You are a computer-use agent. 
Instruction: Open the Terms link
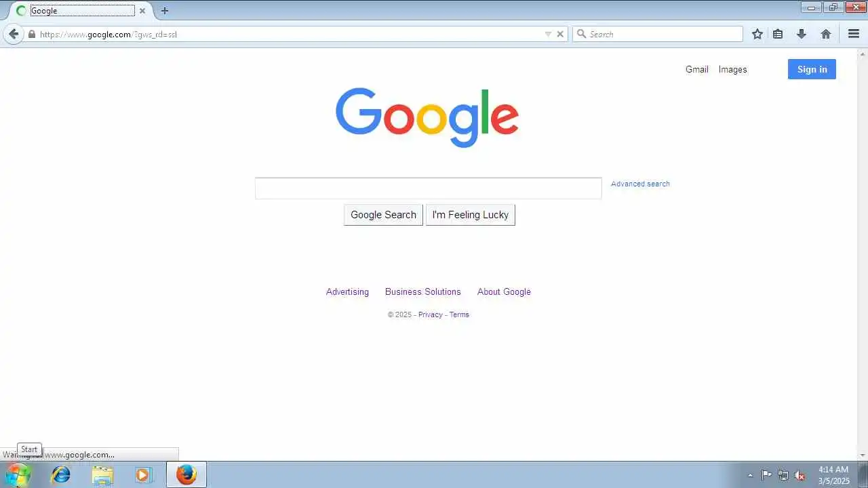click(459, 314)
